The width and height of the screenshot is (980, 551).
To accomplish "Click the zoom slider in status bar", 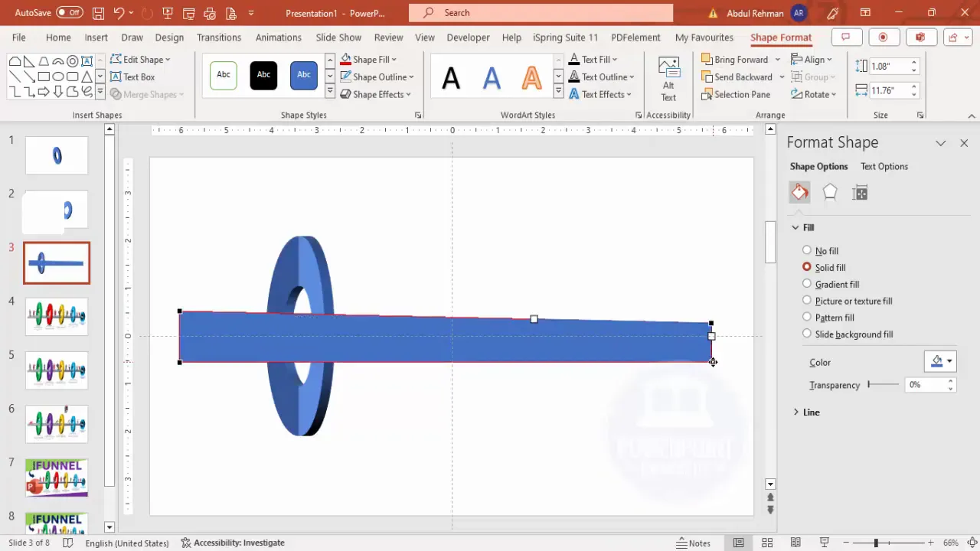I will tap(888, 543).
